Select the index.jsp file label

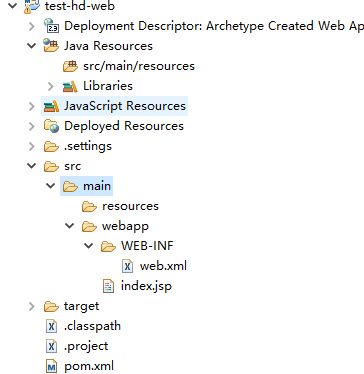pyautogui.click(x=146, y=286)
